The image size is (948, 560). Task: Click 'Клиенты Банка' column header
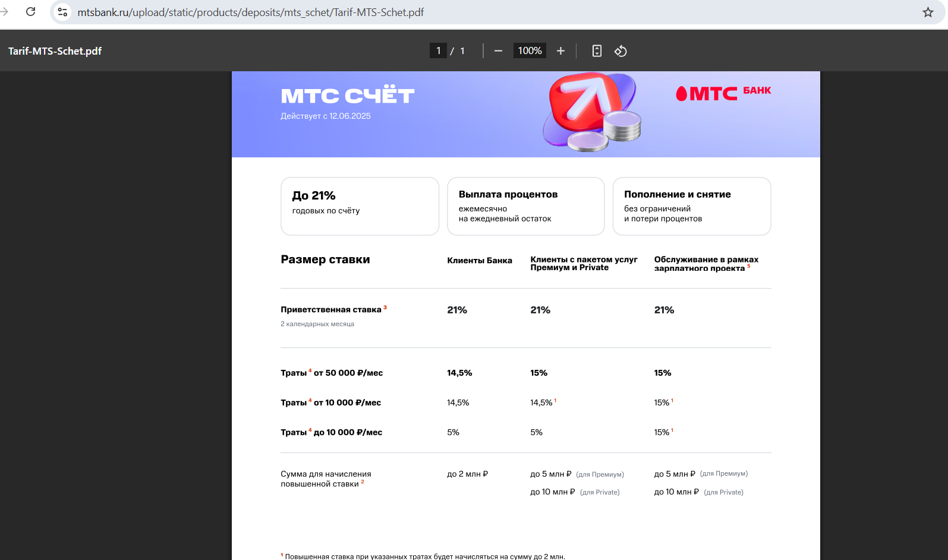[x=480, y=260]
